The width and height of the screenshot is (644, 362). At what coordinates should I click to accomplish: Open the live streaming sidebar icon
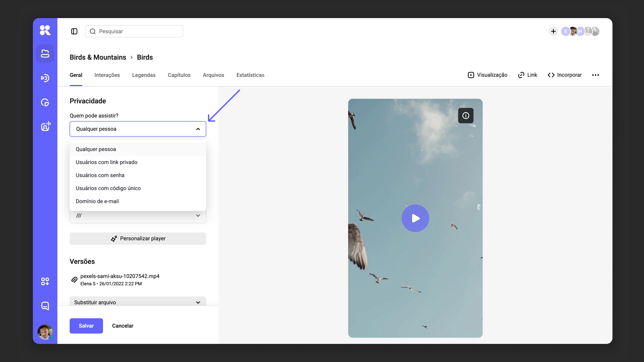[x=45, y=78]
